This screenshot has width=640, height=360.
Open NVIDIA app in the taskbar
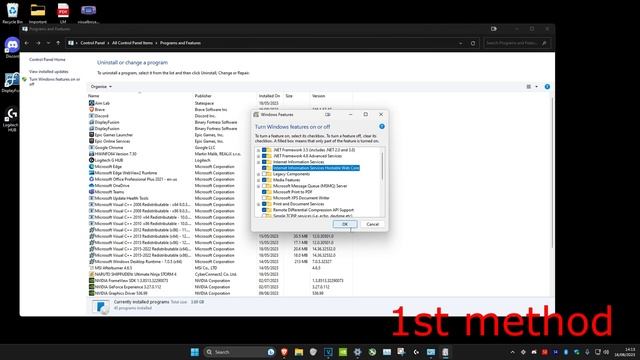pos(343,352)
